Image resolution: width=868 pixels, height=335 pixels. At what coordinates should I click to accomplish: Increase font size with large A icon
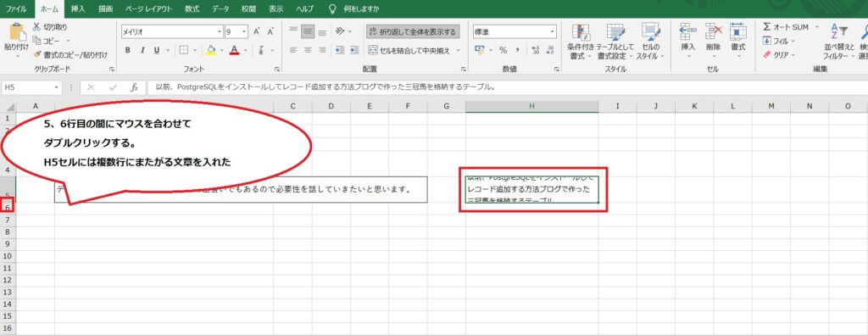257,32
